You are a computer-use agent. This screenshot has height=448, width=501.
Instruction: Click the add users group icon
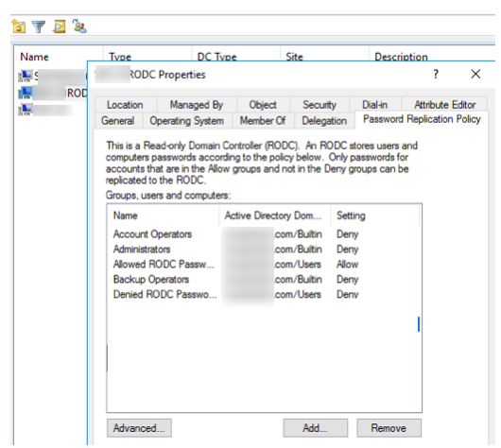click(x=79, y=26)
